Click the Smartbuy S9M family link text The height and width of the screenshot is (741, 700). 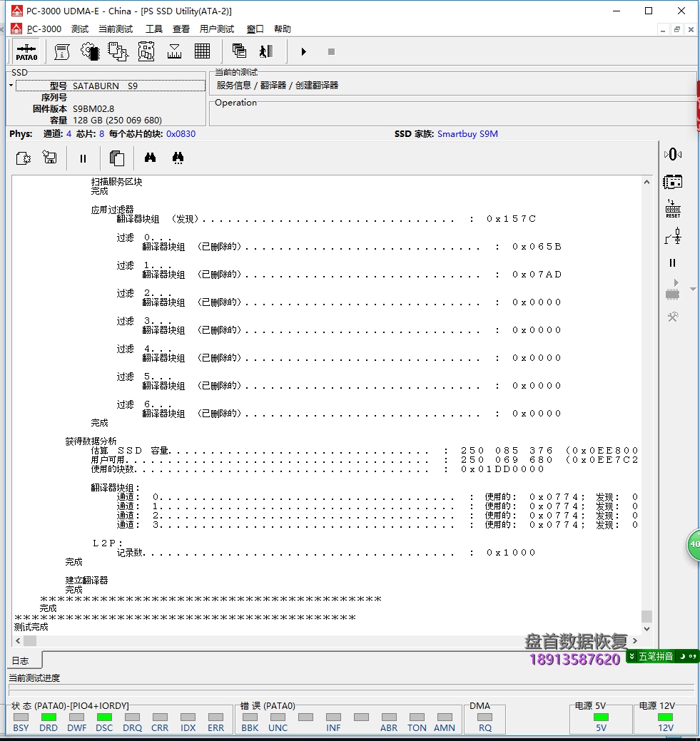point(467,134)
